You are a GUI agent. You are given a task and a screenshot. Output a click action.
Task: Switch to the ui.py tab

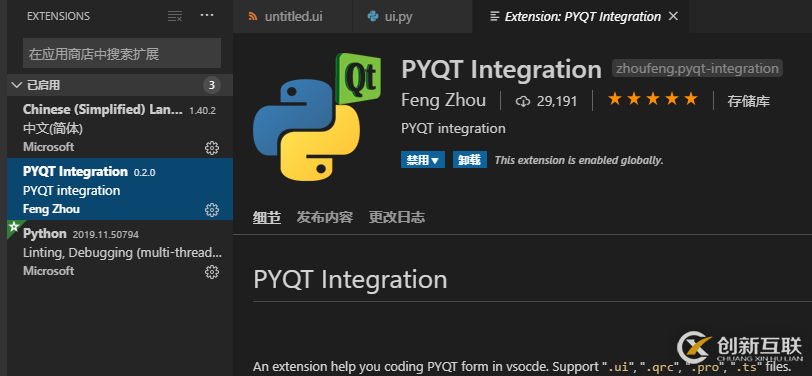[412, 17]
